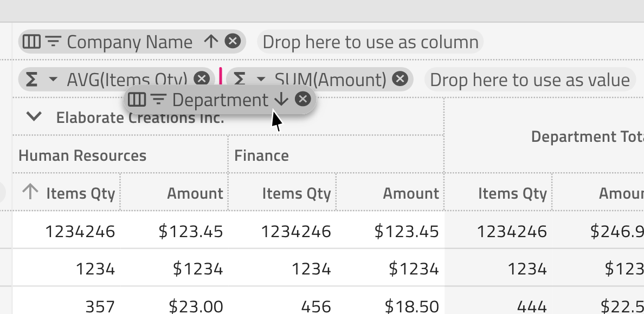This screenshot has height=314, width=644.
Task: Select the Finance column header
Action: tap(262, 155)
